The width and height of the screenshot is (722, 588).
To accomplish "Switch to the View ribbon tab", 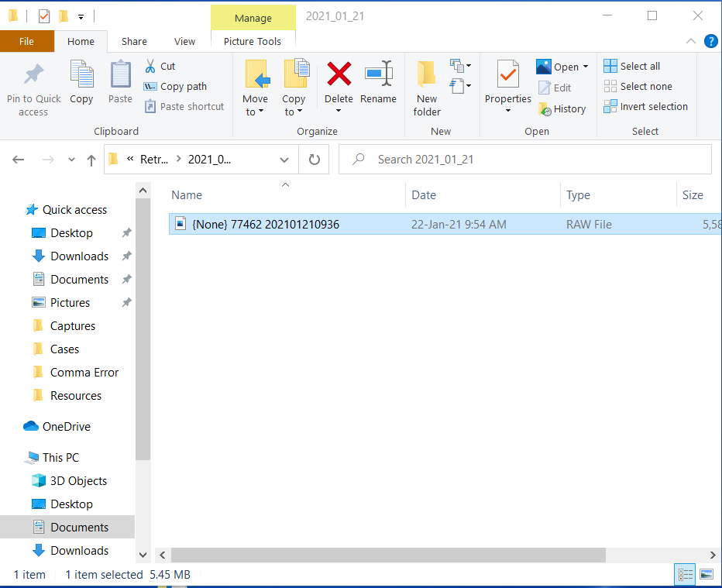I will pos(184,41).
